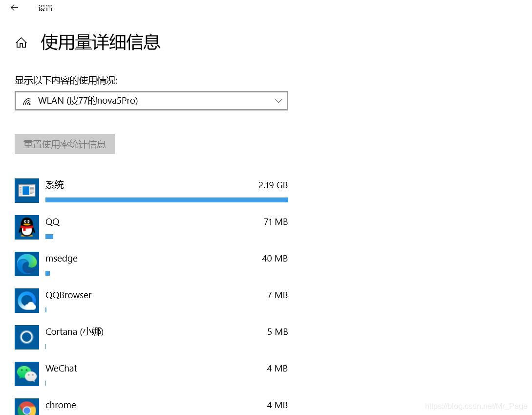Select the 系统 app icon
The height and width of the screenshot is (415, 532).
pyautogui.click(x=27, y=191)
